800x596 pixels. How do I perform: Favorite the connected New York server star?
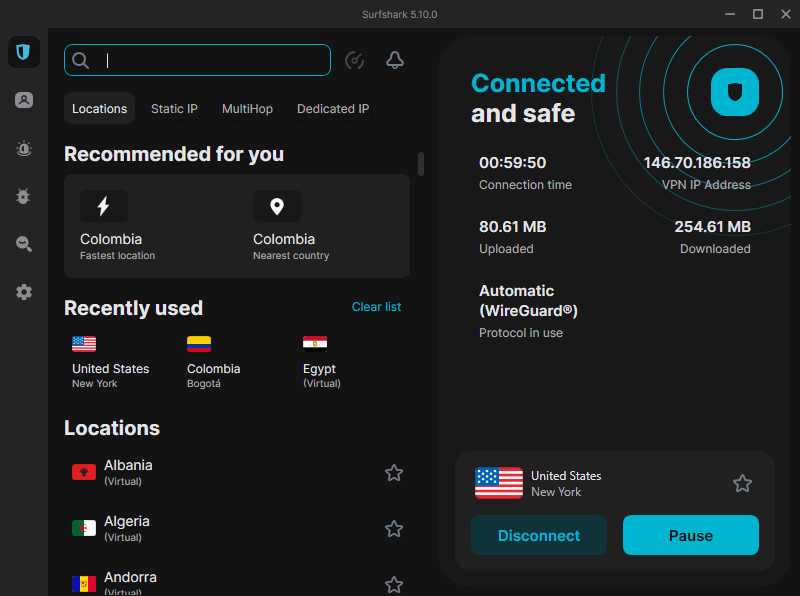[742, 483]
